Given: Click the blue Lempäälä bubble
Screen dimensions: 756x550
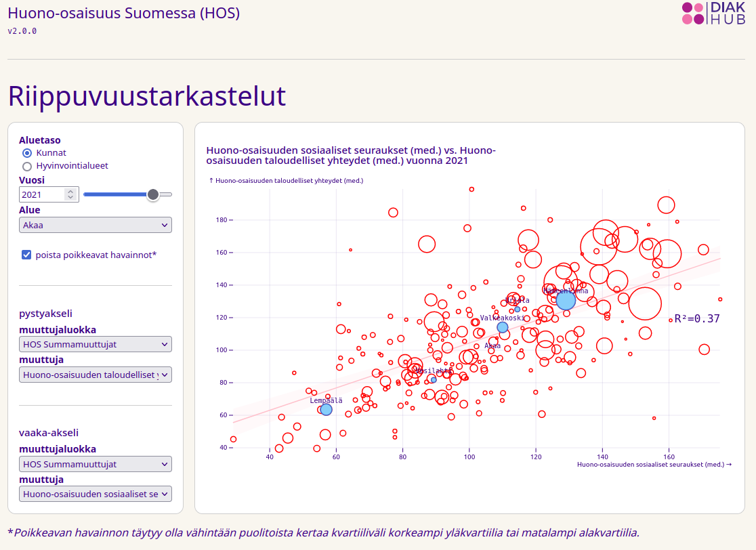Looking at the screenshot, I should 326,409.
